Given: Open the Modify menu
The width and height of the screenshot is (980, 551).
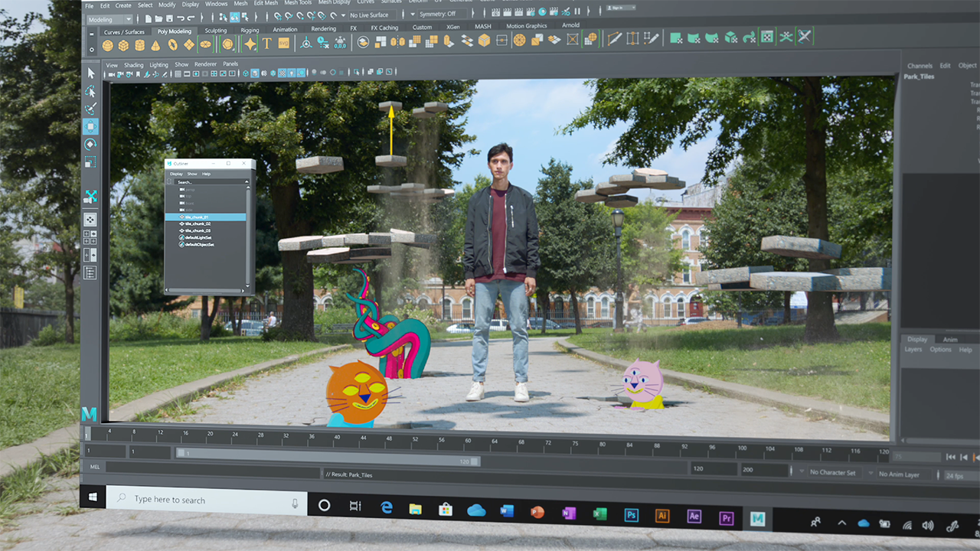Looking at the screenshot, I should click(167, 5).
